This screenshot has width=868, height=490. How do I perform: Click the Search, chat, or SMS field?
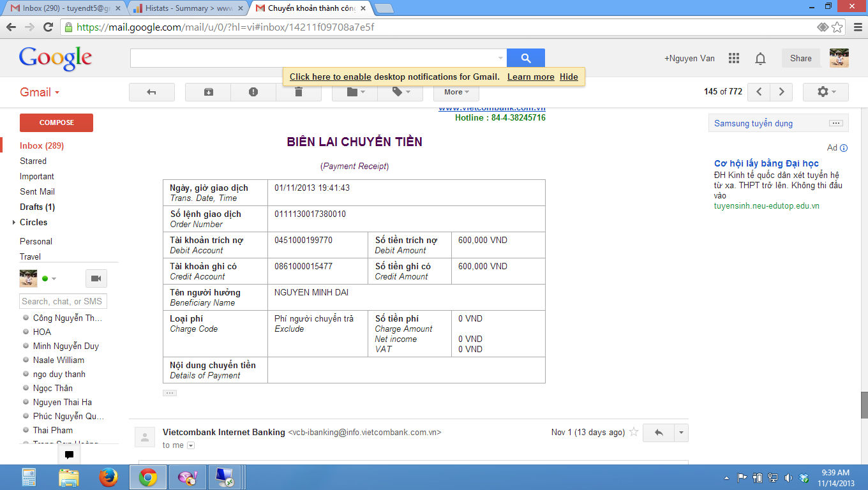point(63,301)
